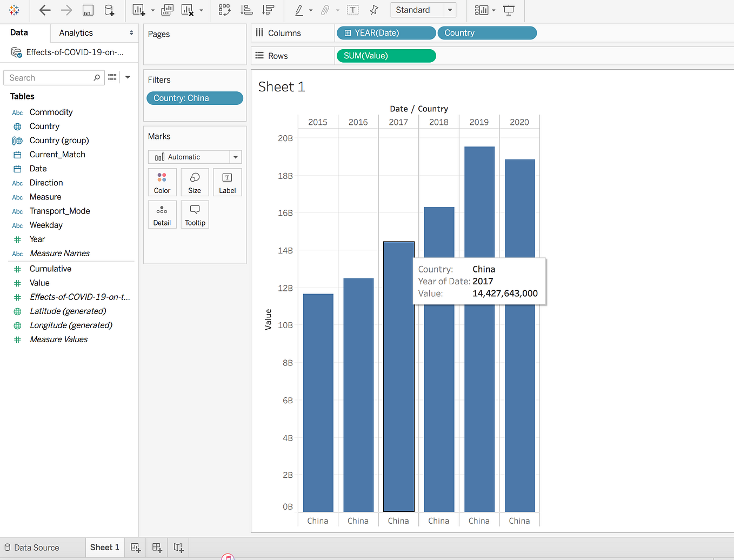Add a new data source
Screen dimensions: 734x560
pos(109,10)
